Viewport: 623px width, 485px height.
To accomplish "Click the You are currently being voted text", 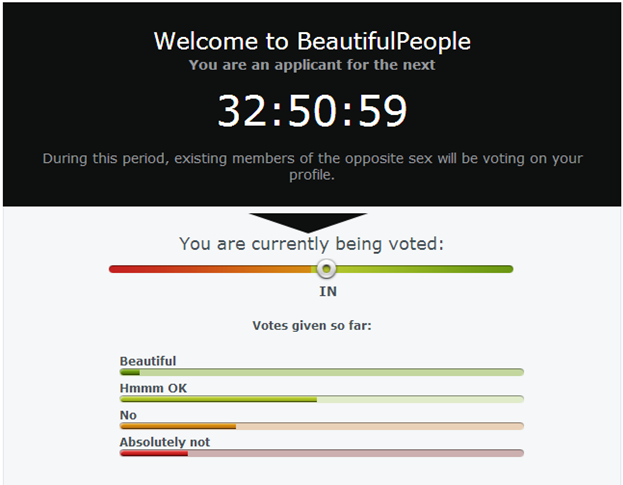I will pyautogui.click(x=312, y=243).
